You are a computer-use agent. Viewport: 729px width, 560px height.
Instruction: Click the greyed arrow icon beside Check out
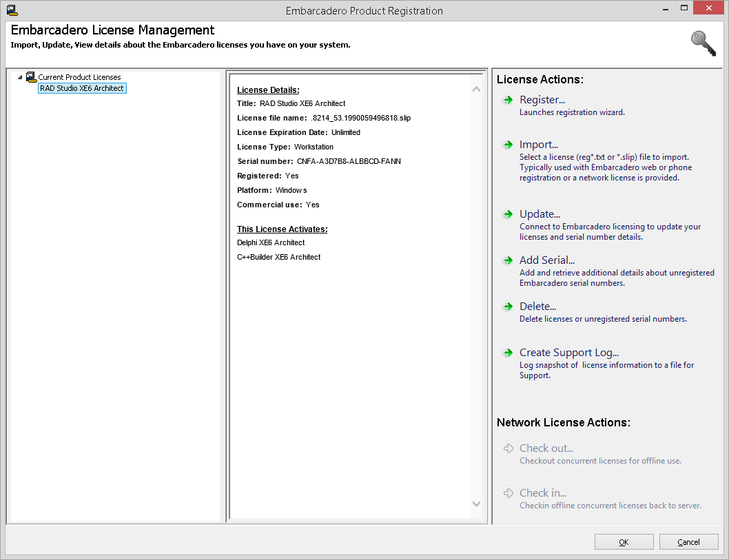(508, 448)
